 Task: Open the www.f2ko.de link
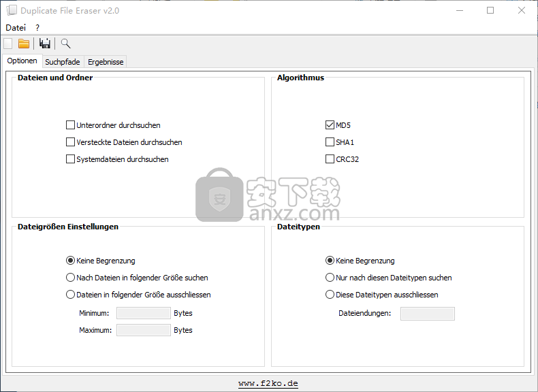tap(268, 383)
